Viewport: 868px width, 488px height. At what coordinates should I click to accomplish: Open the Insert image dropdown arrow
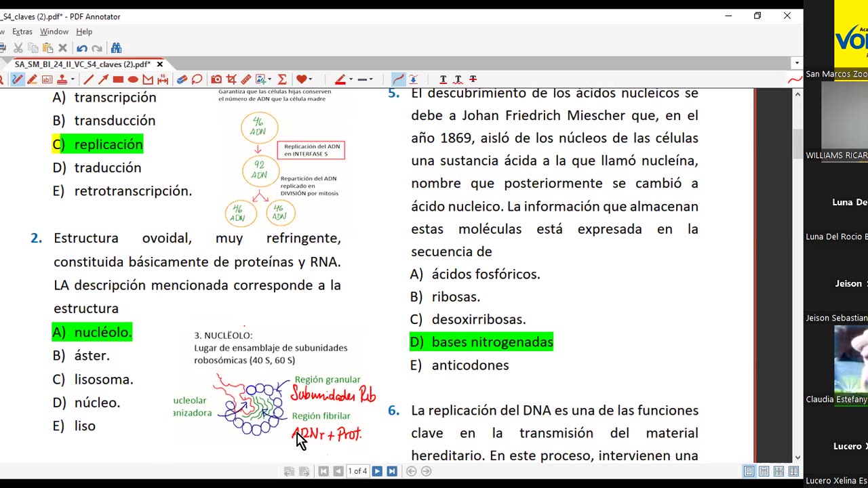270,79
